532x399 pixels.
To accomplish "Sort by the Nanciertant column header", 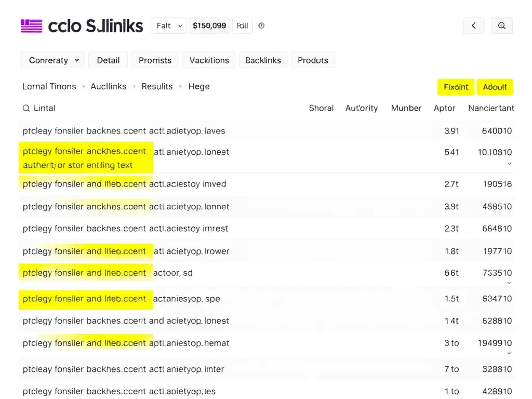I will click(491, 108).
